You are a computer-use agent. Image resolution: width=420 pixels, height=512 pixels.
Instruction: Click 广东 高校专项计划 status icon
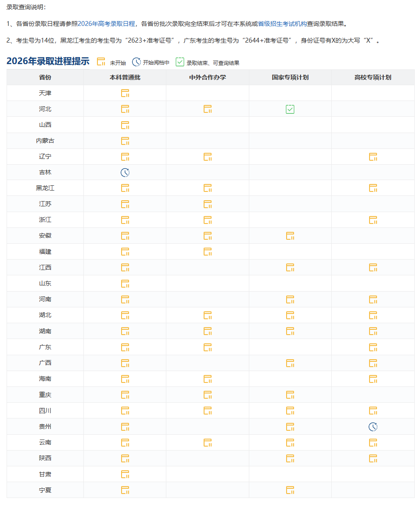pos(373,347)
